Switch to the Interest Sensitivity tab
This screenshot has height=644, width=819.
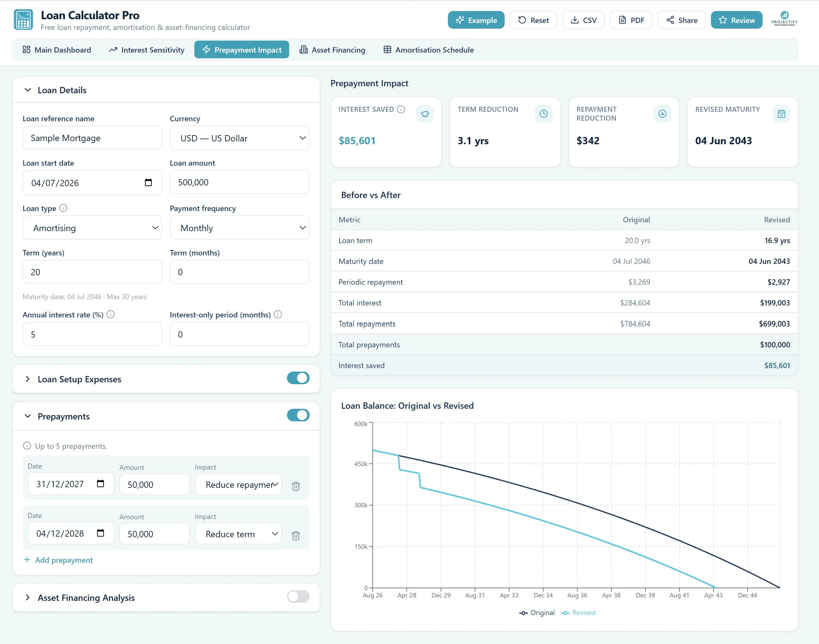coord(147,50)
